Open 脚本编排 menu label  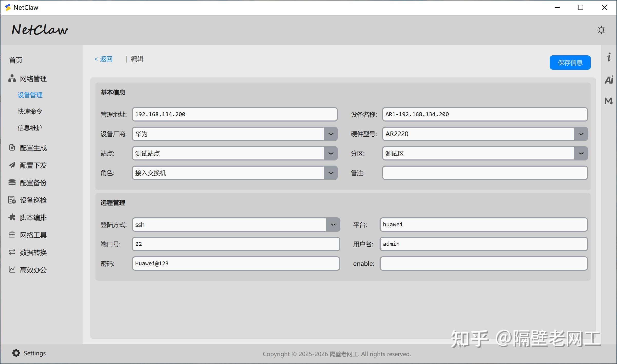click(33, 218)
